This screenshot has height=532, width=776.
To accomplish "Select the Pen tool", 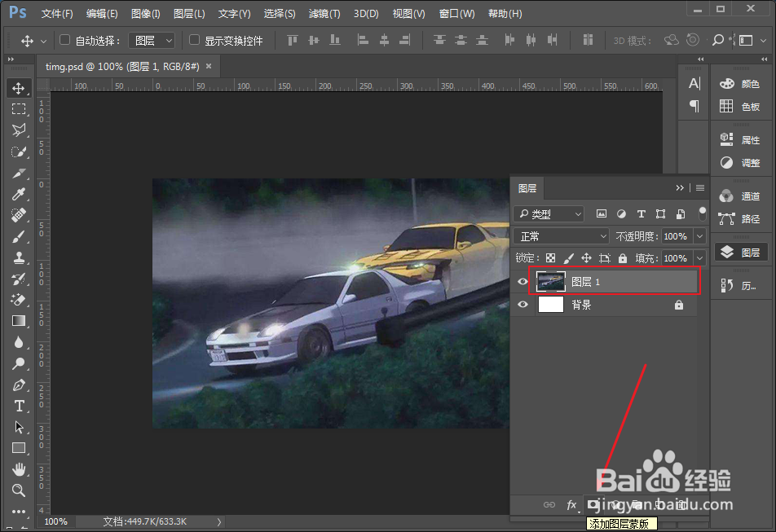I will click(19, 385).
